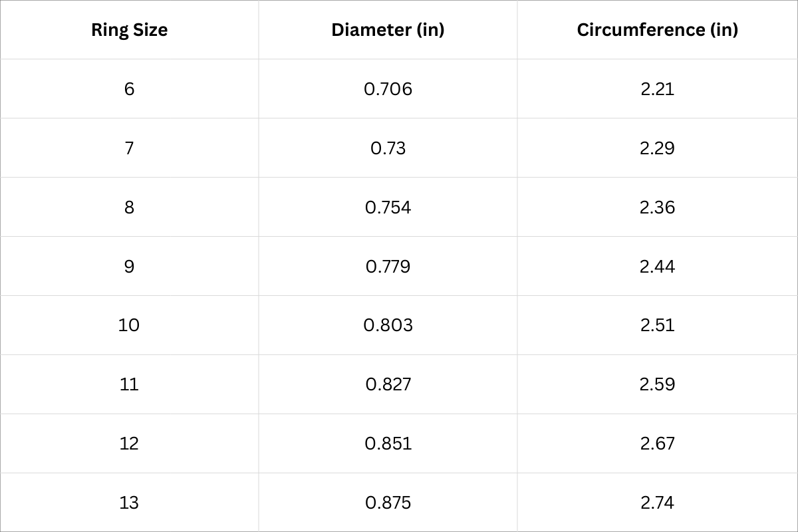Screen dimensions: 798x532
Task: Click the ring size 9 cell
Action: (129, 267)
